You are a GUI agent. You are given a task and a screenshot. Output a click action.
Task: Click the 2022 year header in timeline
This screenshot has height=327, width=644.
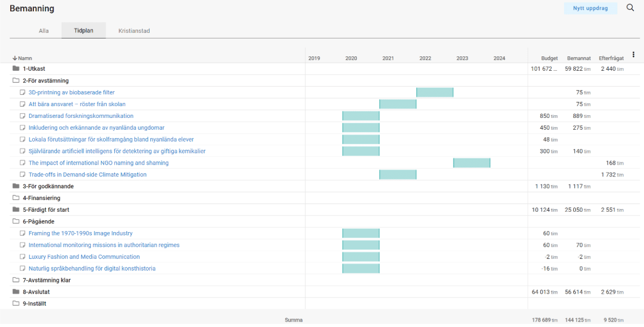point(425,58)
